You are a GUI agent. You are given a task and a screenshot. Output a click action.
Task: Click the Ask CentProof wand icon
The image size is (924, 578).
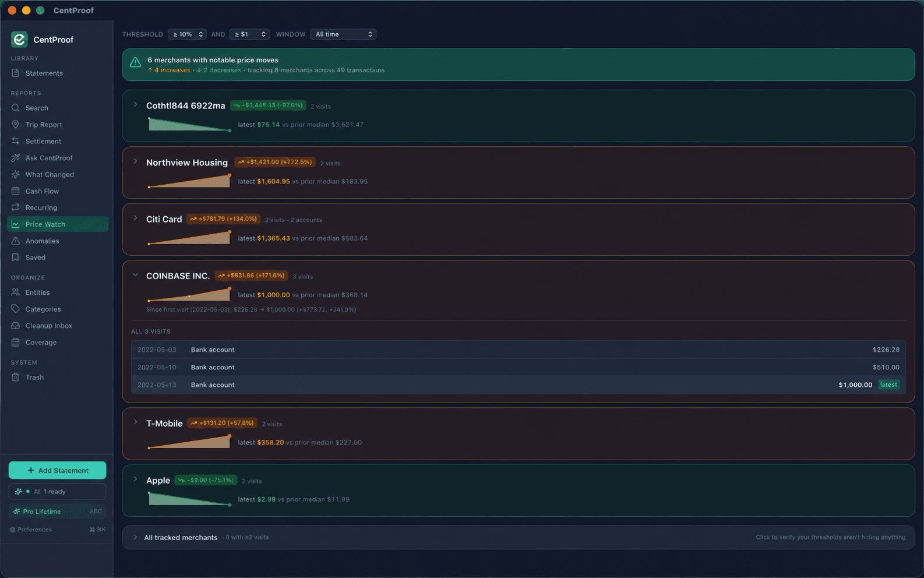coord(16,158)
